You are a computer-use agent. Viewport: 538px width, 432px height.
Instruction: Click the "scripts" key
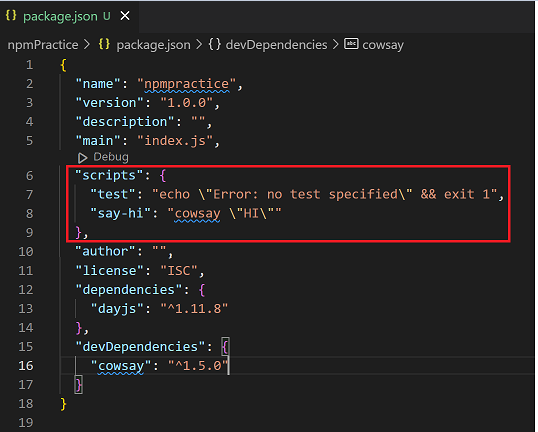tap(109, 175)
